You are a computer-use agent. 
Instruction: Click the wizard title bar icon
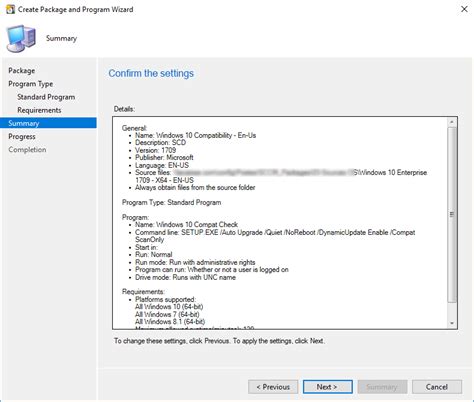pyautogui.click(x=10, y=9)
